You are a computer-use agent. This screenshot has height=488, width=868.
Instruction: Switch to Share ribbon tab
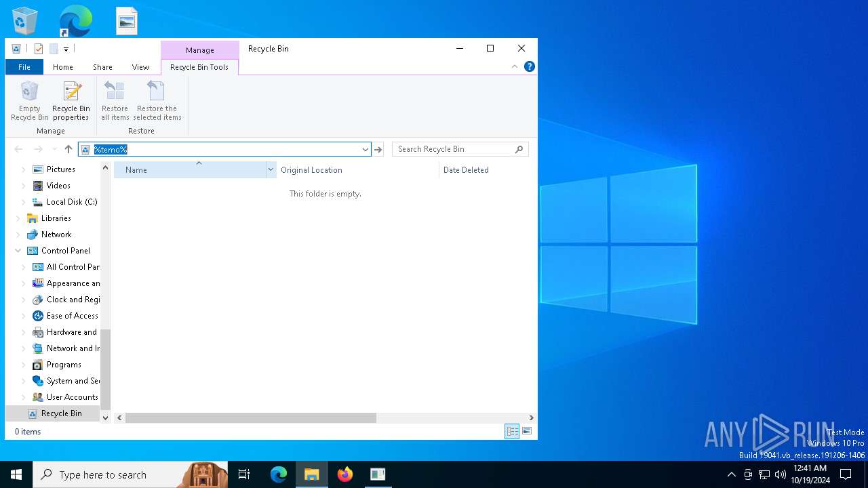pos(102,67)
